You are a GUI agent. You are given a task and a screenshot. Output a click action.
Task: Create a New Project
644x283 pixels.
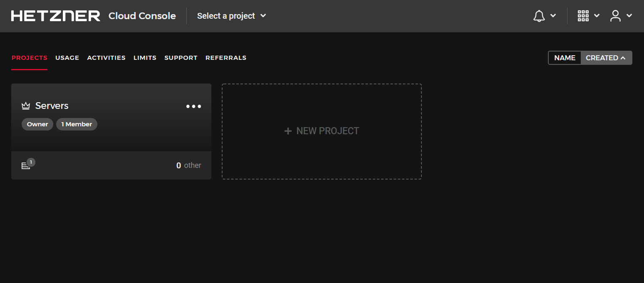click(x=322, y=131)
